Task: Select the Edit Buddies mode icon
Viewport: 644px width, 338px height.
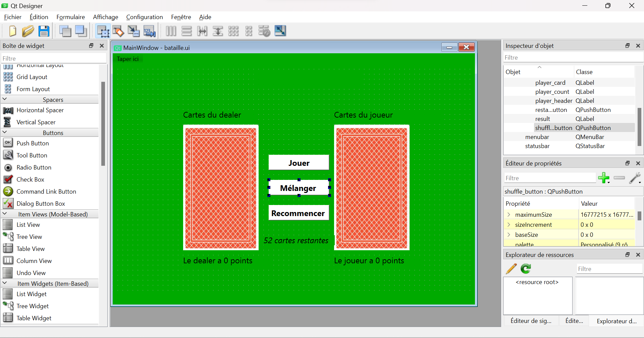Action: [134, 31]
